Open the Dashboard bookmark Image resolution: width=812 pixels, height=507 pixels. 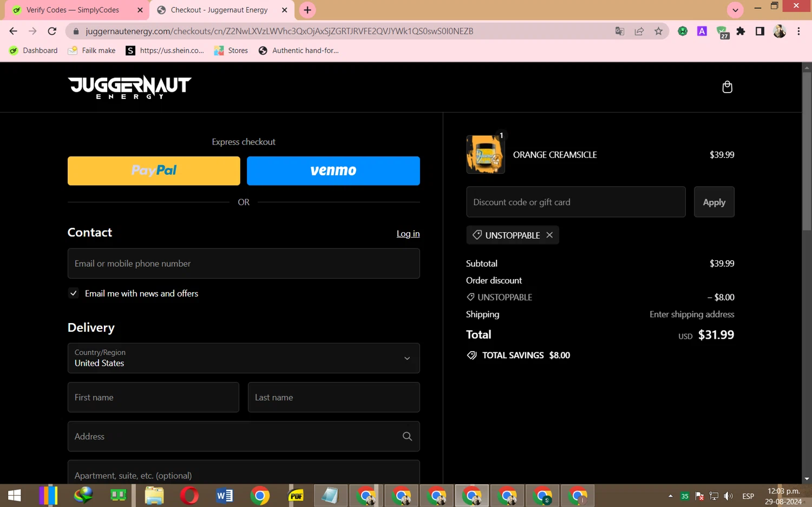(x=34, y=50)
